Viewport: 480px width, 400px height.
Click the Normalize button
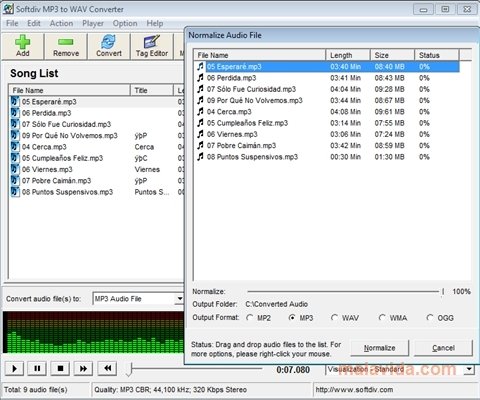[x=380, y=348]
